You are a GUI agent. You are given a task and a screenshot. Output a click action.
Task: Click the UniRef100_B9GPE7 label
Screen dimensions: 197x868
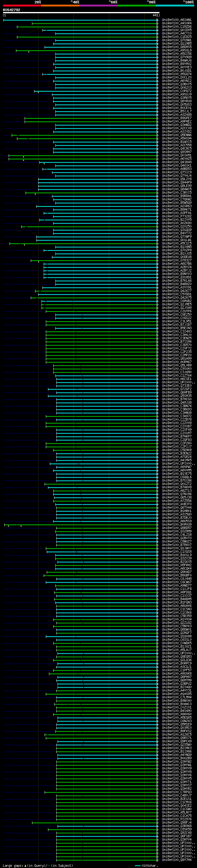click(x=177, y=118)
